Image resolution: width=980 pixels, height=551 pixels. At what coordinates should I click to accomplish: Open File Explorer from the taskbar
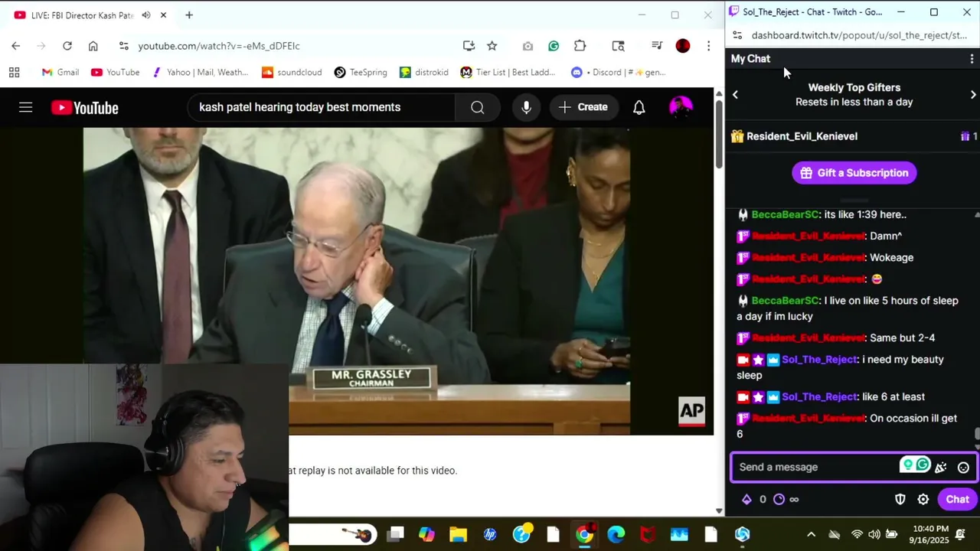click(458, 534)
